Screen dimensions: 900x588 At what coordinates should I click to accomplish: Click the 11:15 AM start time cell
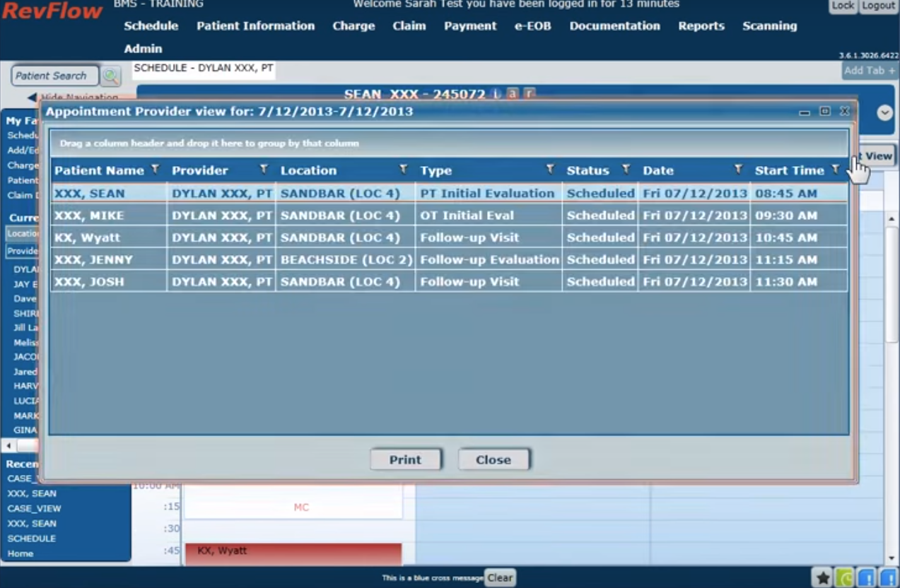click(x=799, y=259)
